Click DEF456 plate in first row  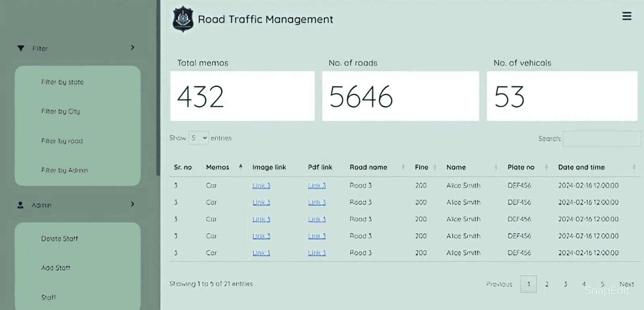coord(519,186)
